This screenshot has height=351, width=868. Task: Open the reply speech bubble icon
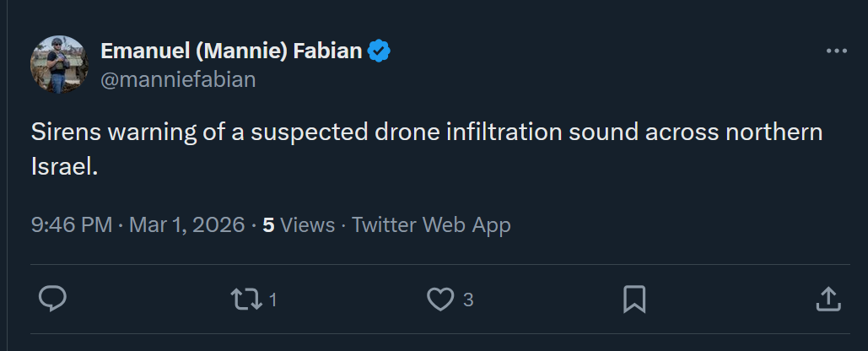52,299
